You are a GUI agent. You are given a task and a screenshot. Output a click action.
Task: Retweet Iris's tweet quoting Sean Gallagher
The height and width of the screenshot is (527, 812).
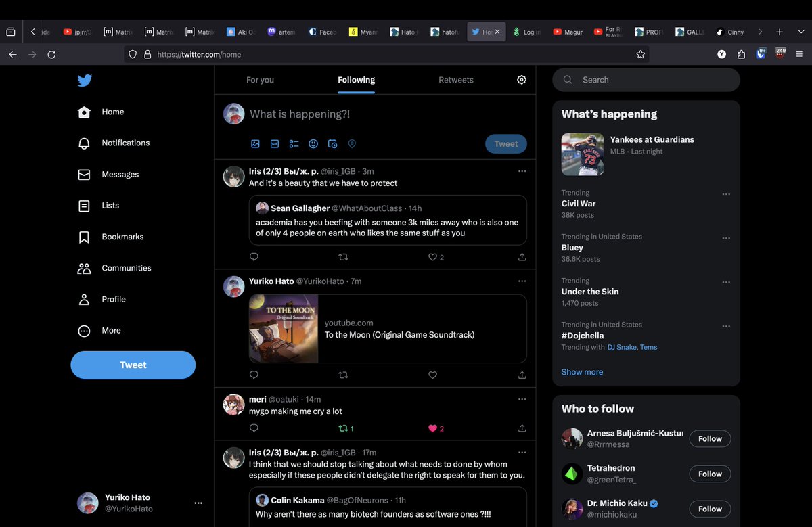coord(344,257)
